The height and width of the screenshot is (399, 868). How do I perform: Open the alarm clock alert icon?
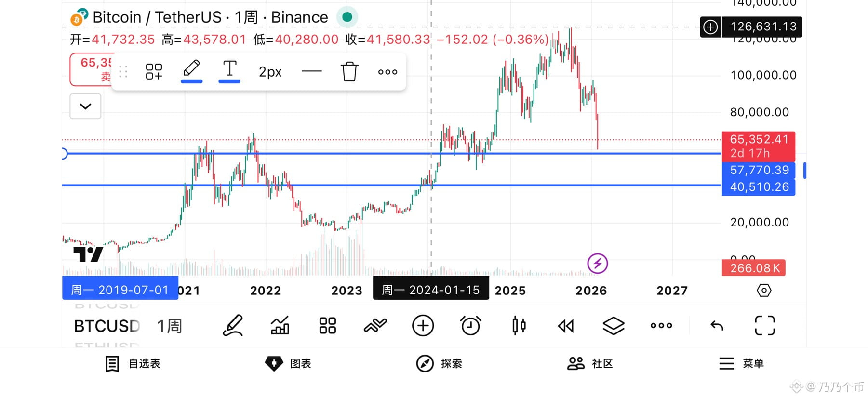[x=470, y=326]
